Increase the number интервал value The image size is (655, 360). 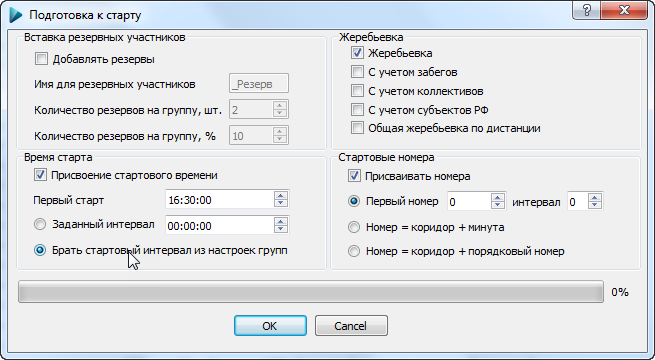[595, 198]
